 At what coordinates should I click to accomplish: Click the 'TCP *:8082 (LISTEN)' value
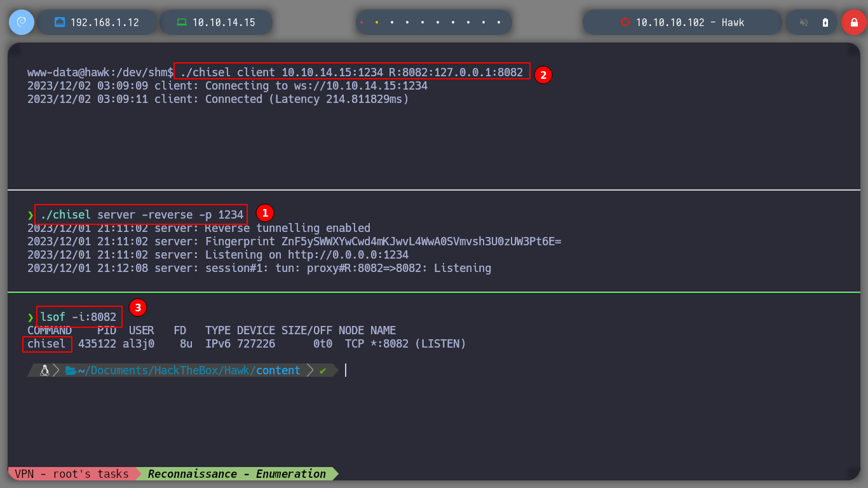point(405,344)
